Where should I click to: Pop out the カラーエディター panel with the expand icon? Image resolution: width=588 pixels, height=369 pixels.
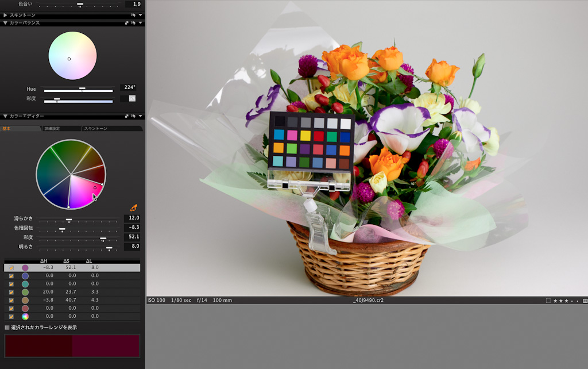coord(126,116)
